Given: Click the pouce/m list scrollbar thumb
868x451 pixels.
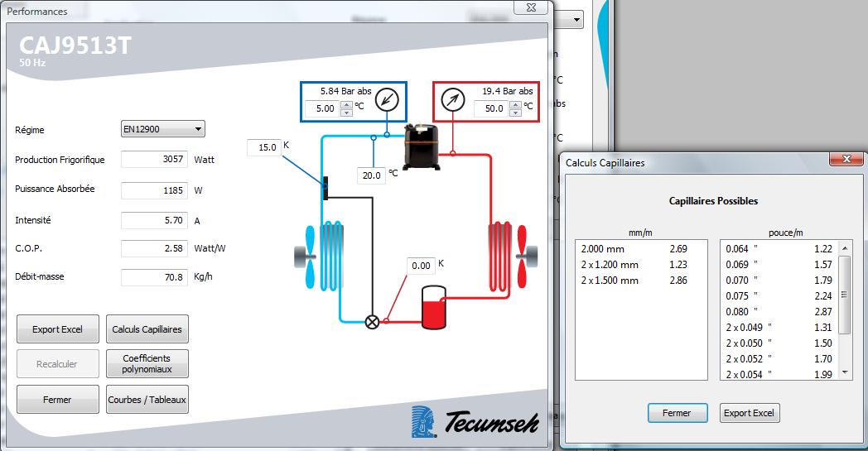Looking at the screenshot, I should [x=845, y=295].
